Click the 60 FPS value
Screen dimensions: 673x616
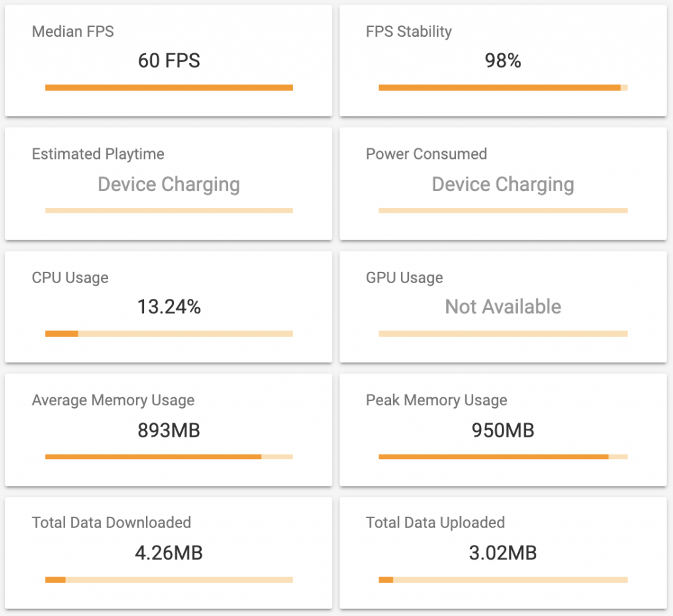[x=169, y=61]
